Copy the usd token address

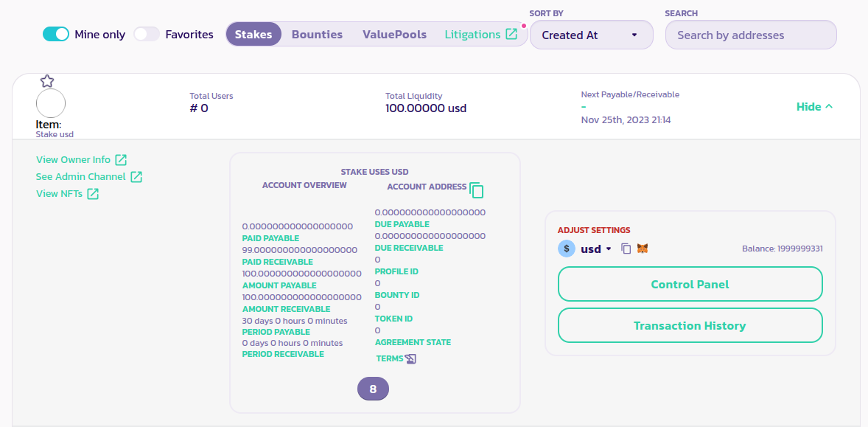pos(626,249)
